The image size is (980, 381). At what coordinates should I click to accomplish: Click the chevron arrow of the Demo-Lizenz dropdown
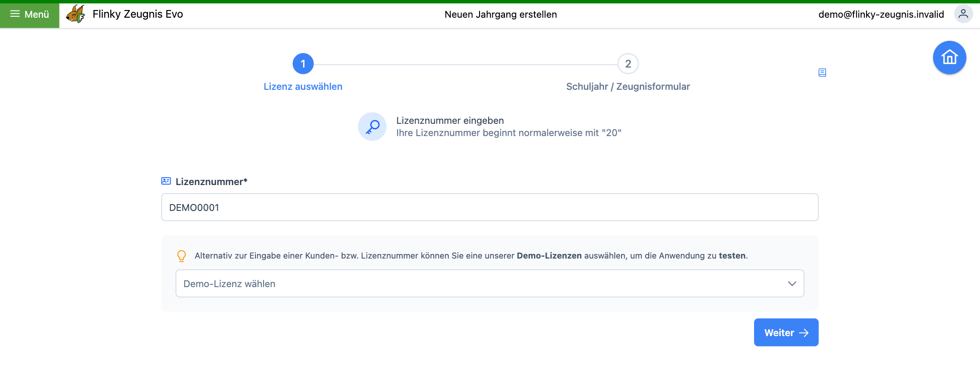pos(792,283)
